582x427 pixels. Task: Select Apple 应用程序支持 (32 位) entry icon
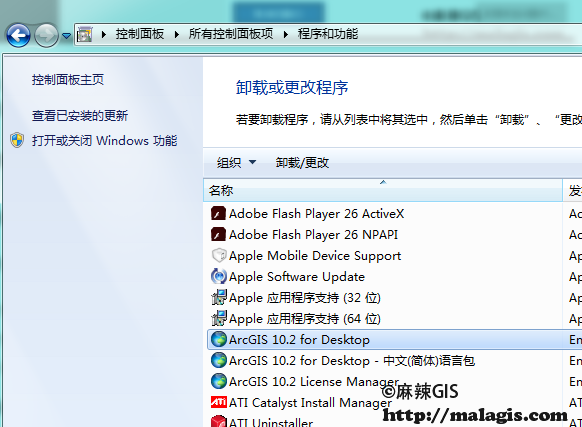[218, 297]
